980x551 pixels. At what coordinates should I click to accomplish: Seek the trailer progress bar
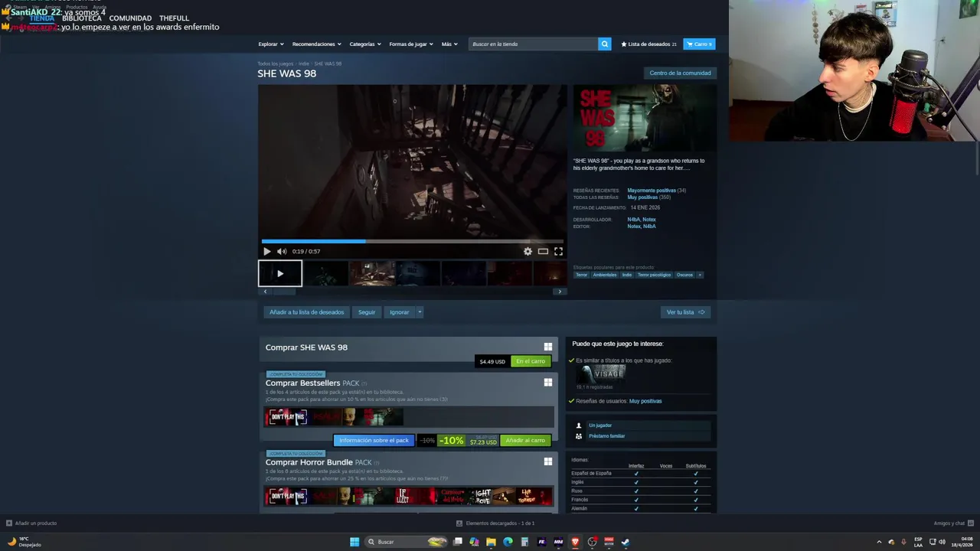413,241
